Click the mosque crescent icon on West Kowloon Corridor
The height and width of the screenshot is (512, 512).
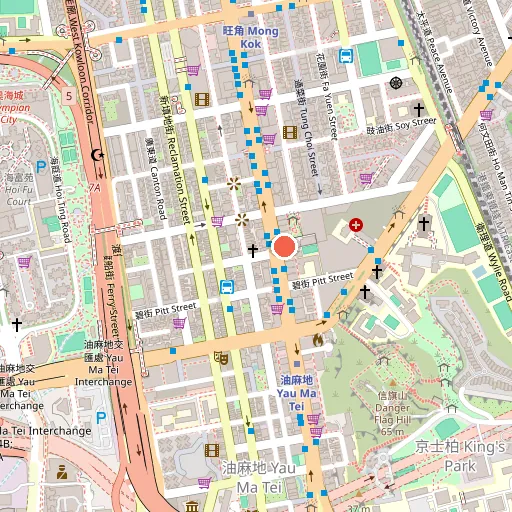pyautogui.click(x=97, y=155)
